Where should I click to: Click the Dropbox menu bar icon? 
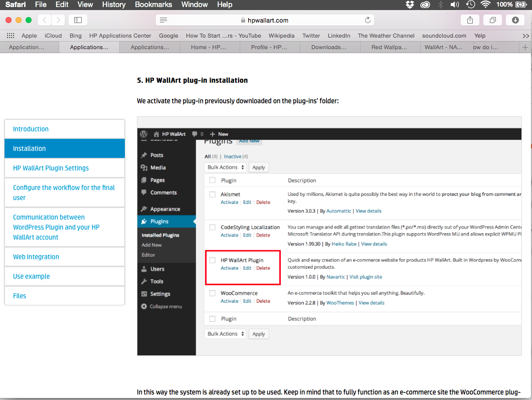410,5
